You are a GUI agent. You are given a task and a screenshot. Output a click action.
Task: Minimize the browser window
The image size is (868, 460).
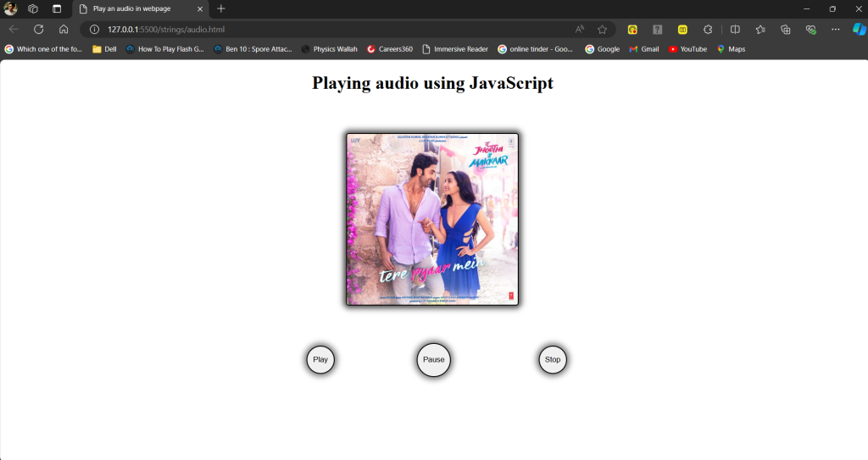coord(807,8)
